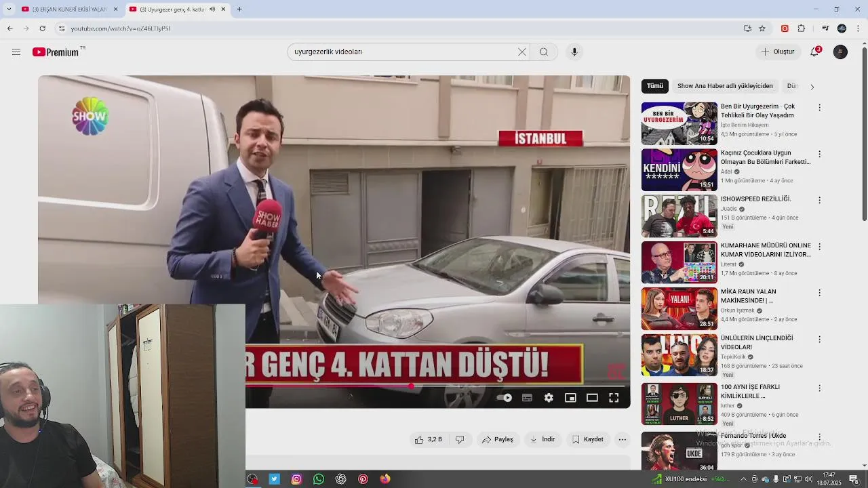The image size is (868, 488).
Task: Open player settings gear
Action: click(x=549, y=398)
